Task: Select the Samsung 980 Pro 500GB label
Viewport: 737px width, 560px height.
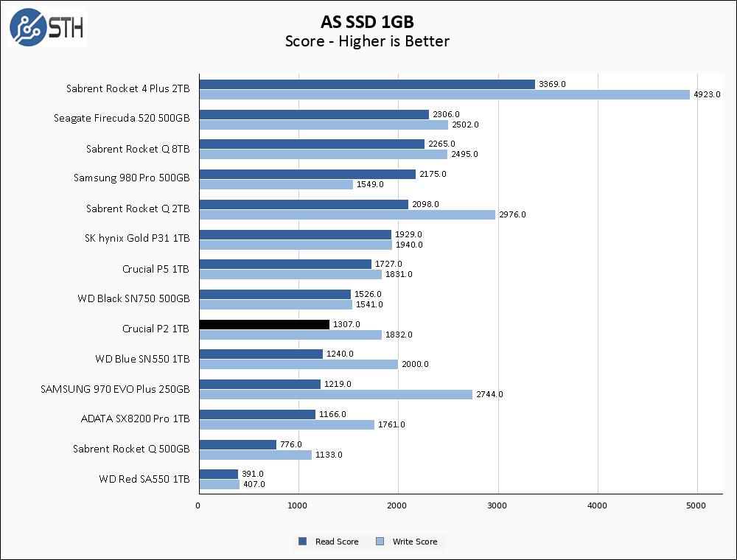Action: pos(132,178)
